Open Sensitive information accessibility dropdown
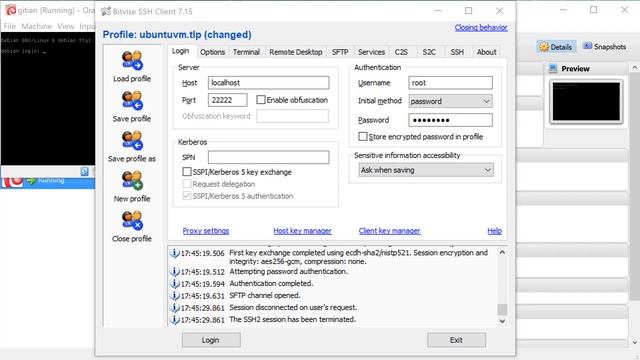The width and height of the screenshot is (640, 360). (426, 170)
